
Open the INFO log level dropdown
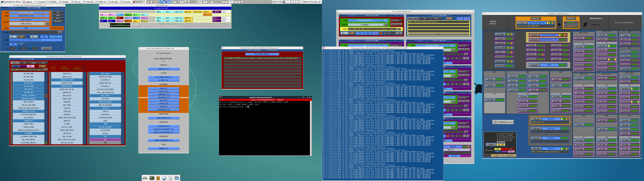click(x=34, y=37)
